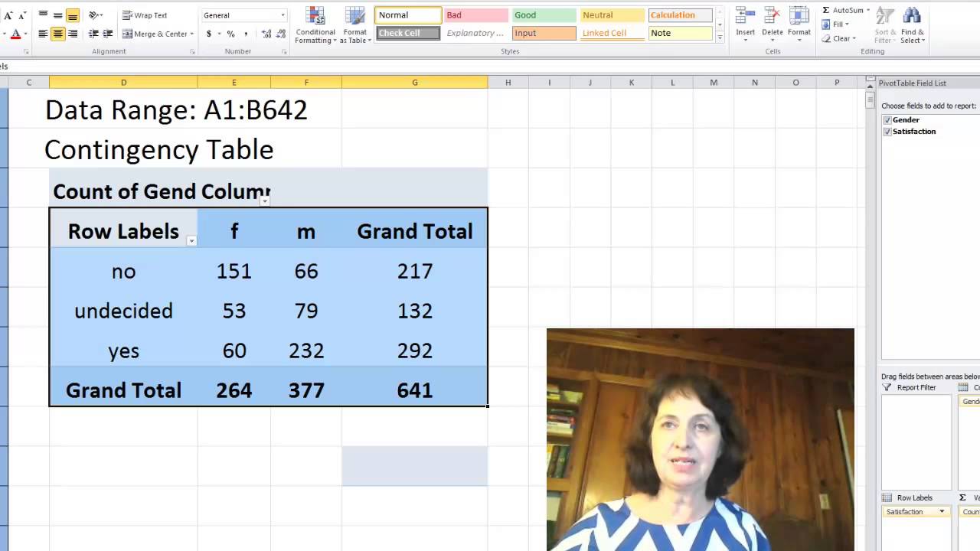Select the 'undecided' row label
Viewport: 980px width, 551px height.
[123, 311]
